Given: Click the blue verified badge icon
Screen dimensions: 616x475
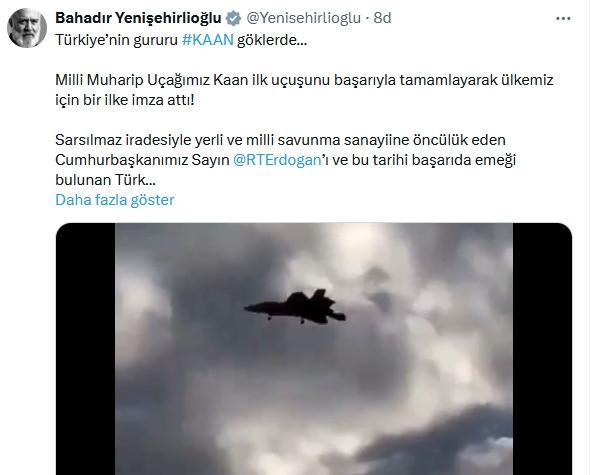Looking at the screenshot, I should tap(234, 18).
